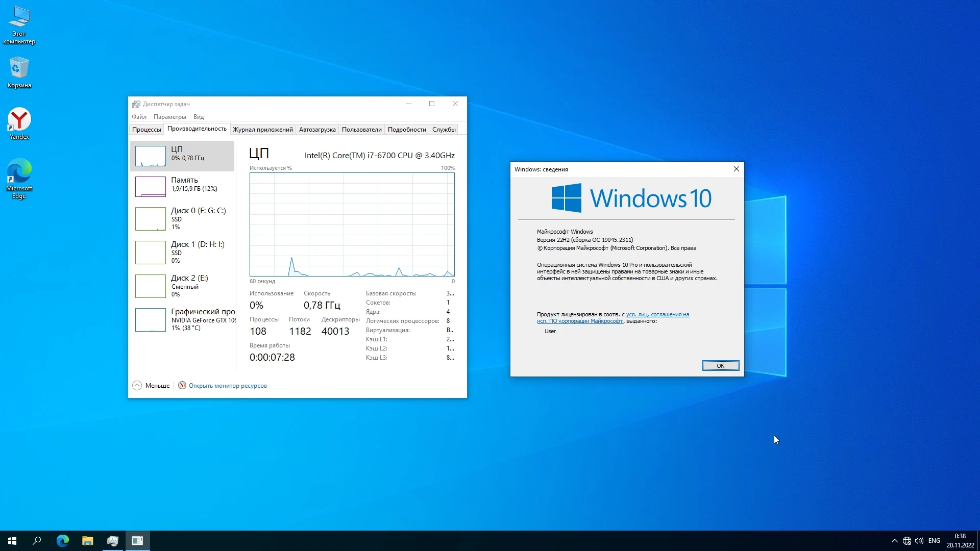Click the network globe tray icon
Screen dimensions: 980x551
pos(907,541)
